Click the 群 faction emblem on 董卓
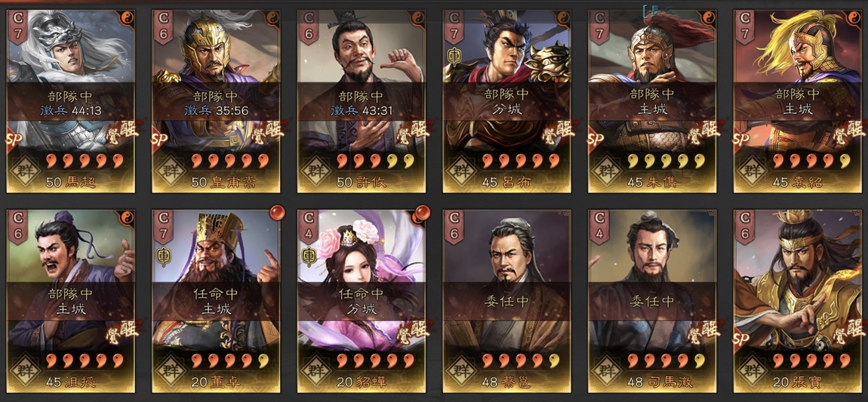Image resolution: width=868 pixels, height=402 pixels. pos(169,367)
